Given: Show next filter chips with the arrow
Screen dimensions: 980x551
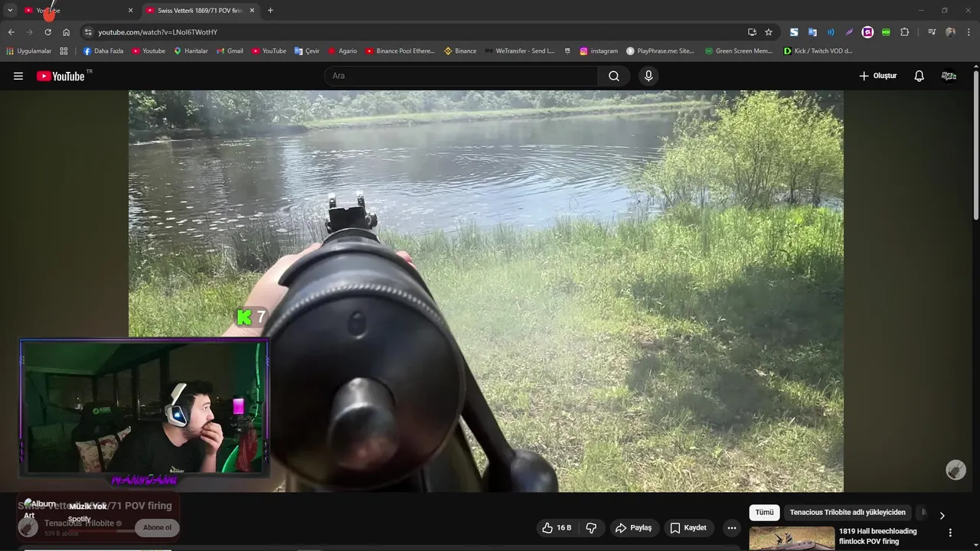Looking at the screenshot, I should [942, 516].
